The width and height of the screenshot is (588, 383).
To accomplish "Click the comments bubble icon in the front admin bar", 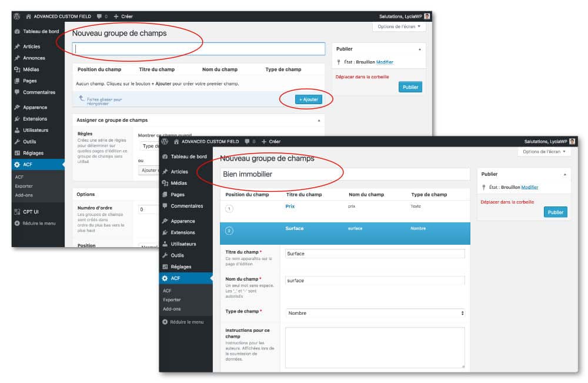I will point(246,141).
